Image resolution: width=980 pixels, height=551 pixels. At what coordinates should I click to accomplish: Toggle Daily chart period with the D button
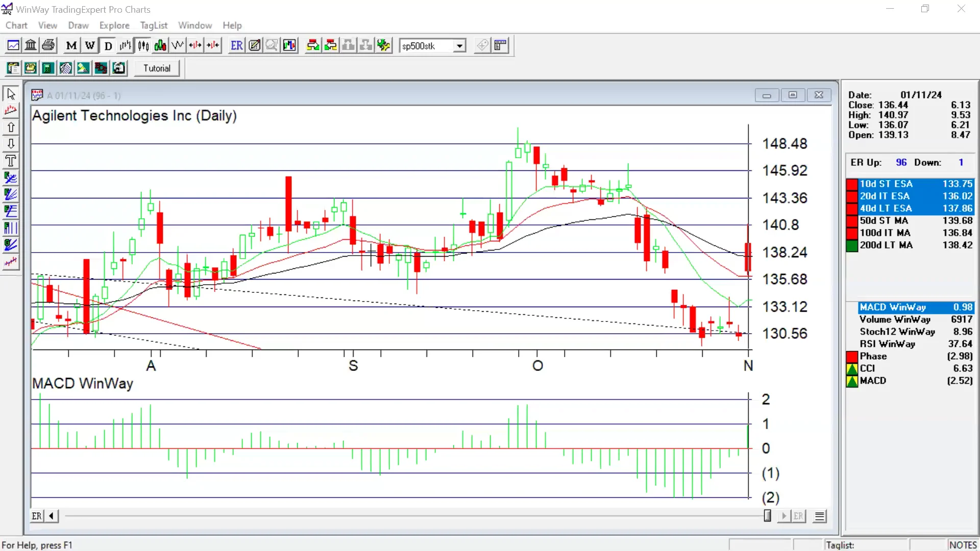(108, 45)
